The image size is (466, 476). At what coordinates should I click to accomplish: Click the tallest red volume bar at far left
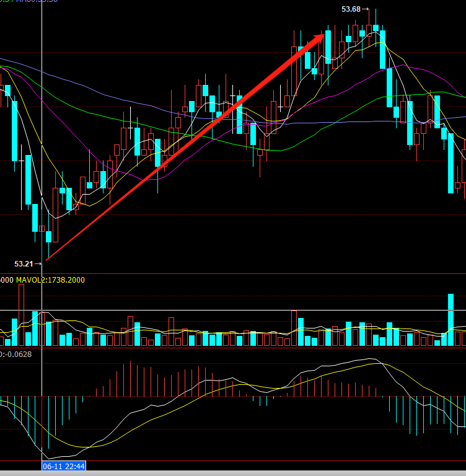click(x=21, y=315)
